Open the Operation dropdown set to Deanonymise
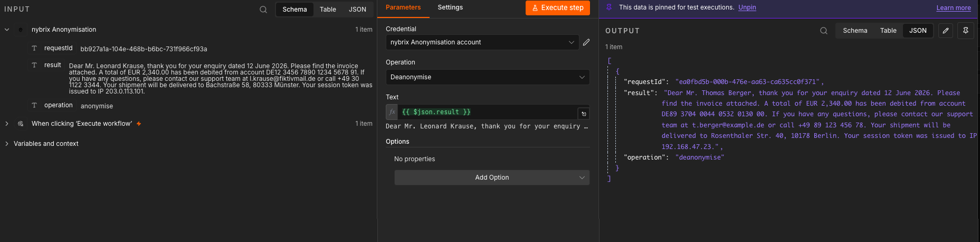This screenshot has height=242, width=980. pyautogui.click(x=488, y=77)
